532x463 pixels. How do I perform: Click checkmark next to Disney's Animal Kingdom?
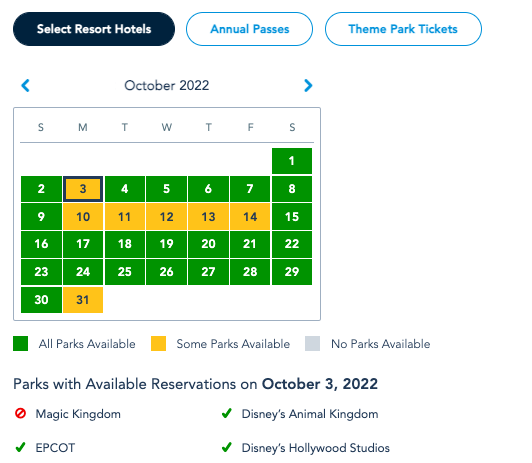click(227, 413)
